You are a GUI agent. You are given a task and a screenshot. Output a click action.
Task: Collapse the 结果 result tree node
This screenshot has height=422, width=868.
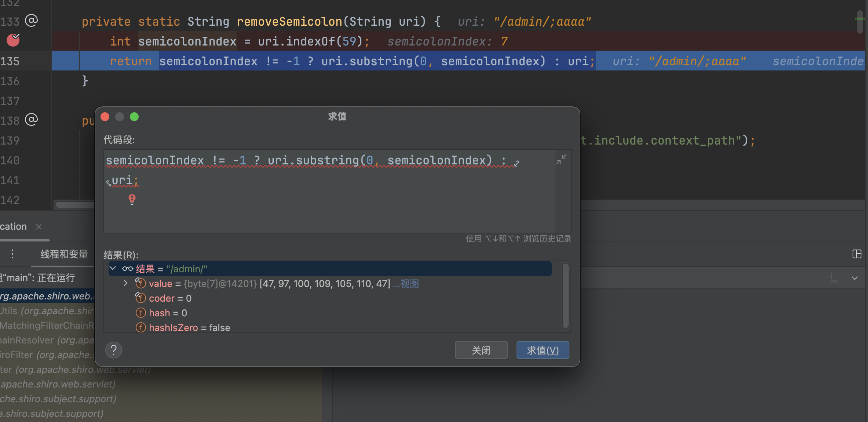[113, 269]
